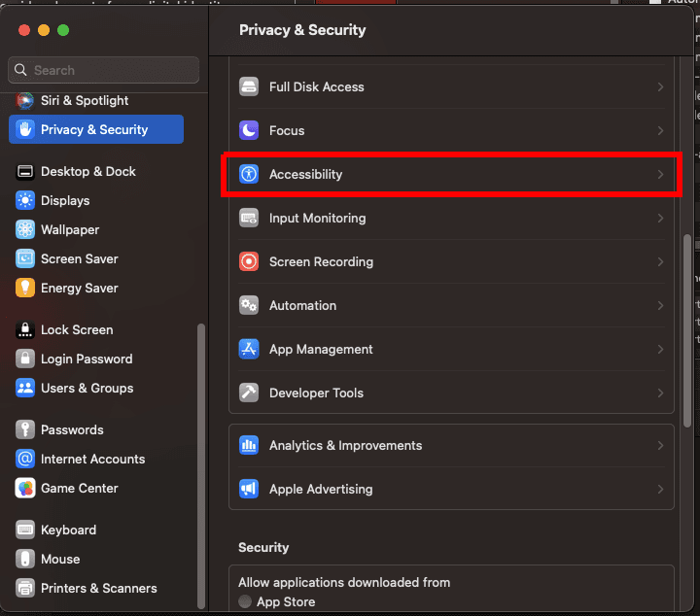
Task: Click the main pane vertical scrollbar
Action: pyautogui.click(x=687, y=331)
